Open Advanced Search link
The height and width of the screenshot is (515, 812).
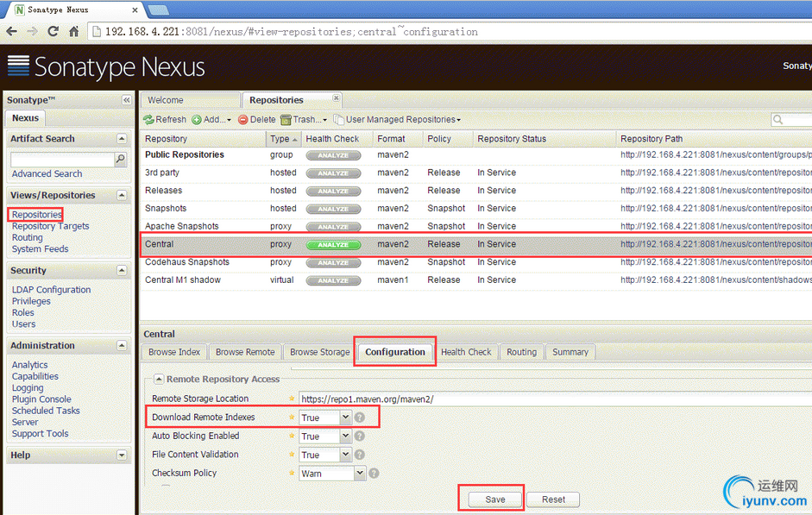click(x=47, y=174)
